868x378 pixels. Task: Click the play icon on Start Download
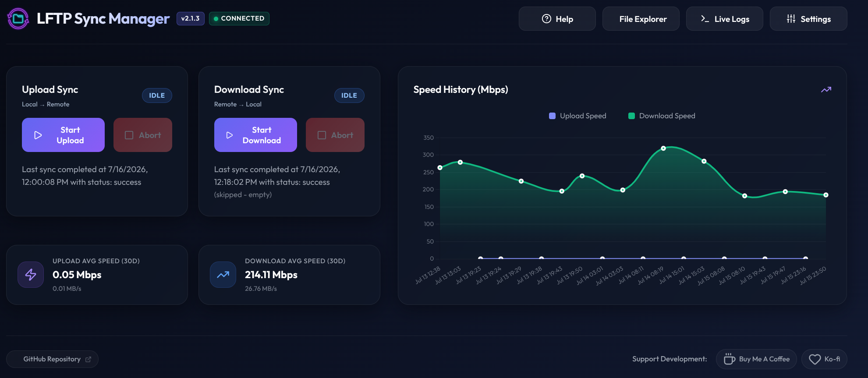tap(229, 135)
